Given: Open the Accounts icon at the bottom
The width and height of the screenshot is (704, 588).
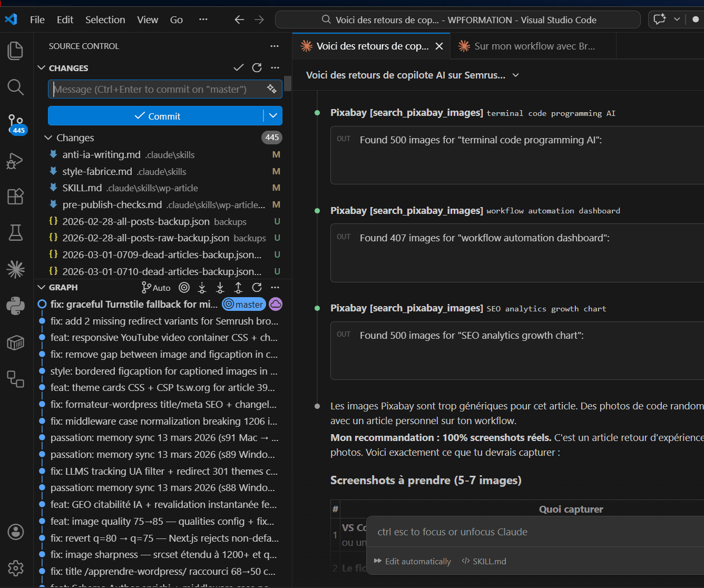Looking at the screenshot, I should pos(15,532).
